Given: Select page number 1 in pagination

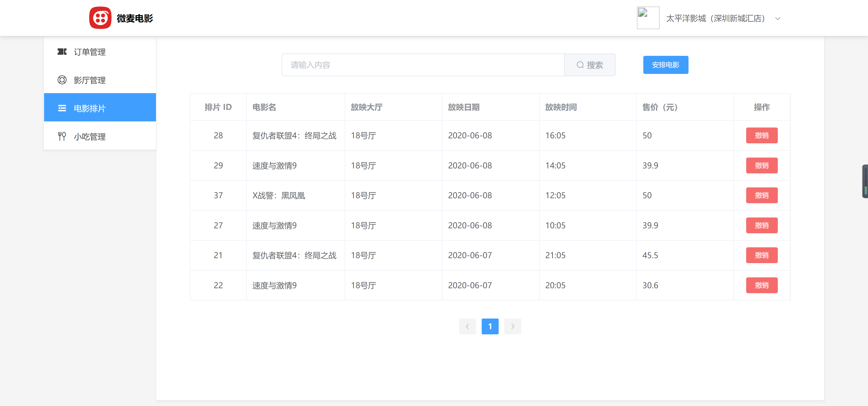Looking at the screenshot, I should (490, 326).
